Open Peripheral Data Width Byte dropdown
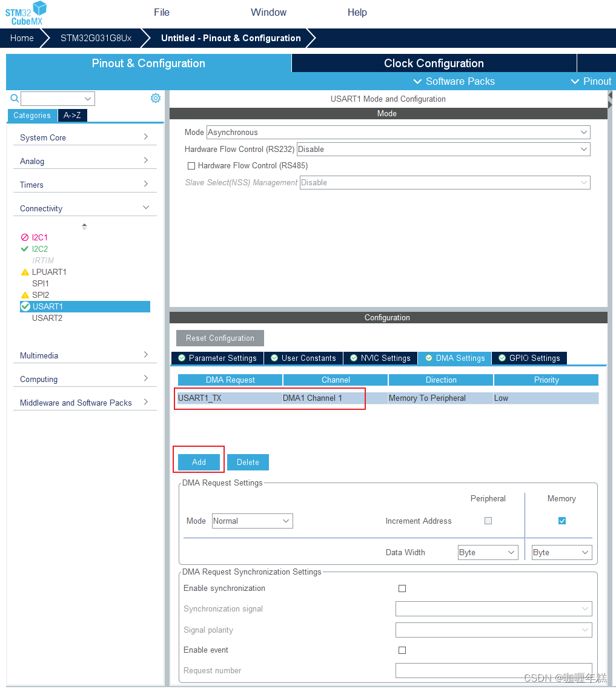 pyautogui.click(x=488, y=552)
